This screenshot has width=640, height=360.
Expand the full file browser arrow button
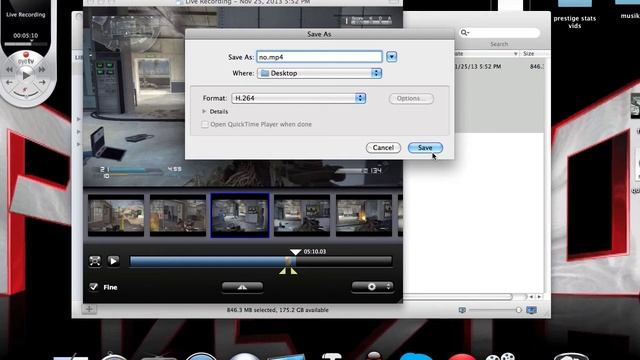[x=391, y=57]
